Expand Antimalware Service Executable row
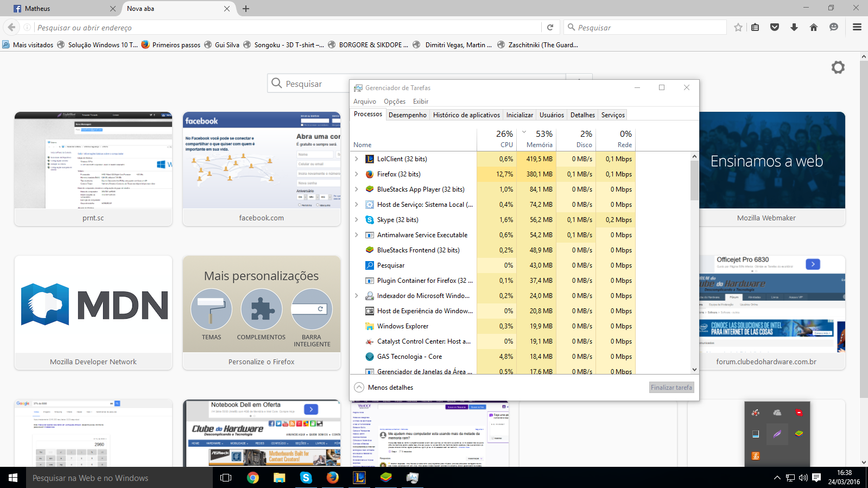 [x=356, y=235]
